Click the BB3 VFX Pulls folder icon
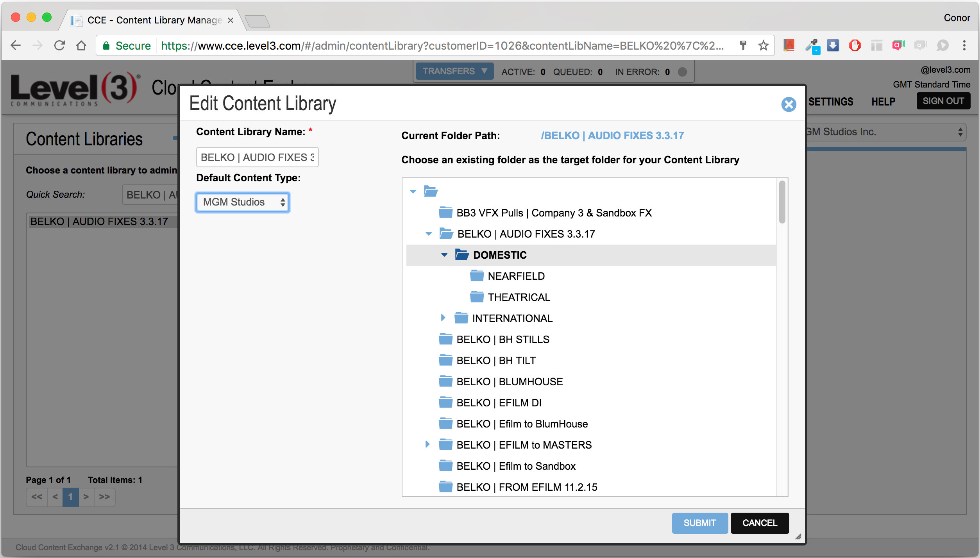The width and height of the screenshot is (980, 558). point(445,212)
